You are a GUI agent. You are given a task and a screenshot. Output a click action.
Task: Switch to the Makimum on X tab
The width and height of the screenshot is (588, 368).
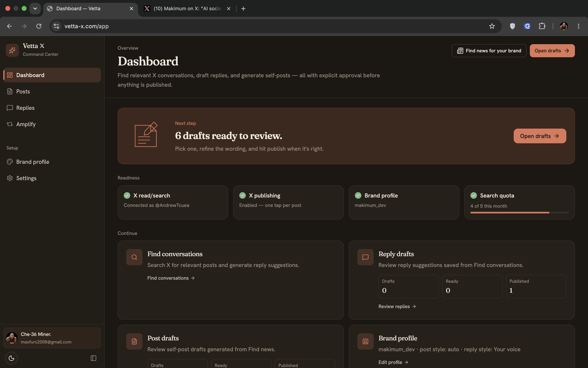pos(187,9)
